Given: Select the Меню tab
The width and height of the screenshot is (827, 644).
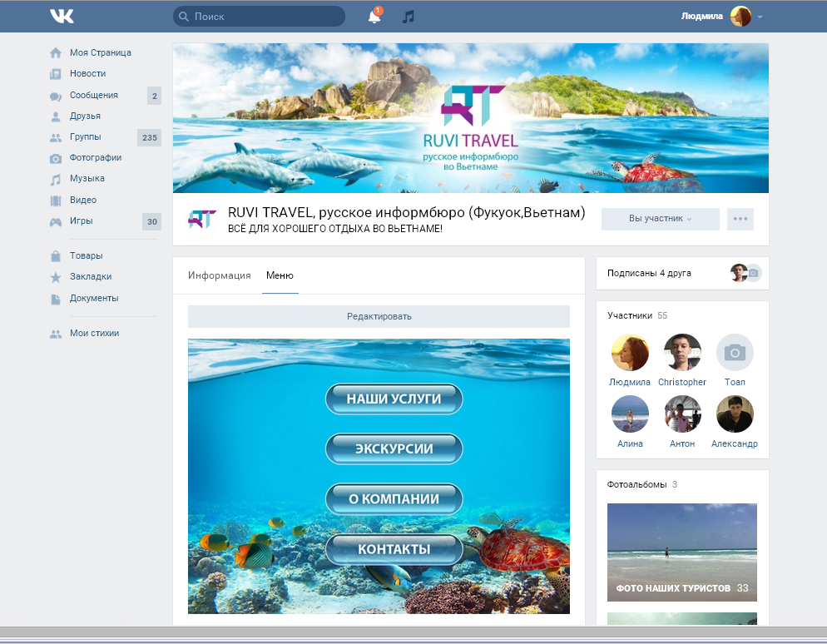Looking at the screenshot, I should 280,275.
